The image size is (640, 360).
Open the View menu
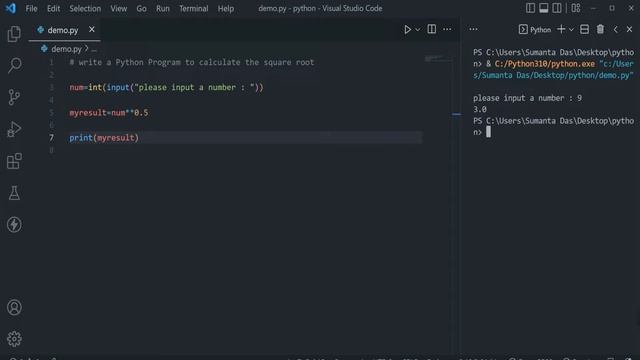pyautogui.click(x=118, y=8)
